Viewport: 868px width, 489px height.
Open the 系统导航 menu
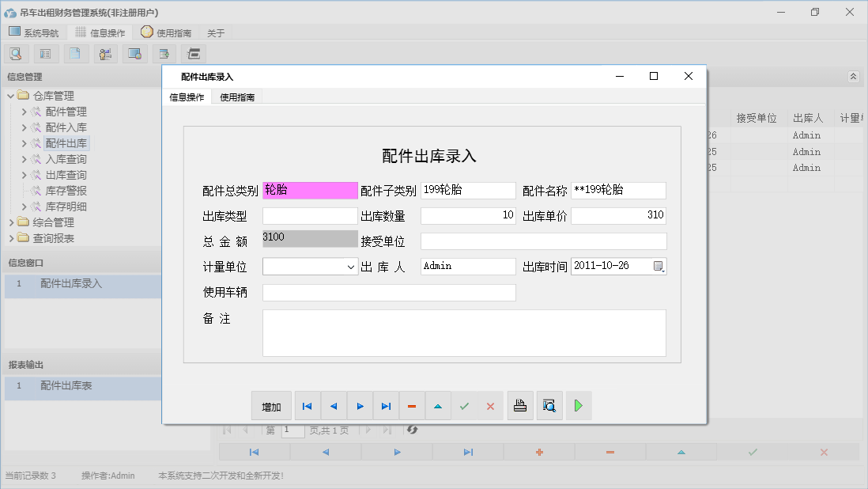tap(34, 32)
